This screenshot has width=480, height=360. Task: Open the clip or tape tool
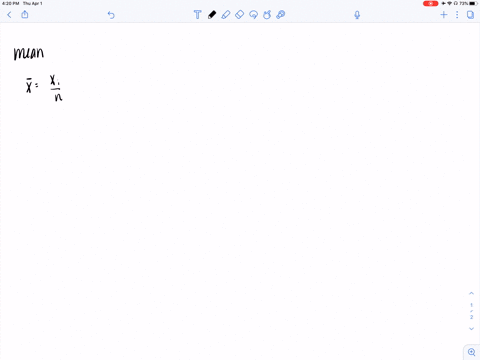(281, 15)
